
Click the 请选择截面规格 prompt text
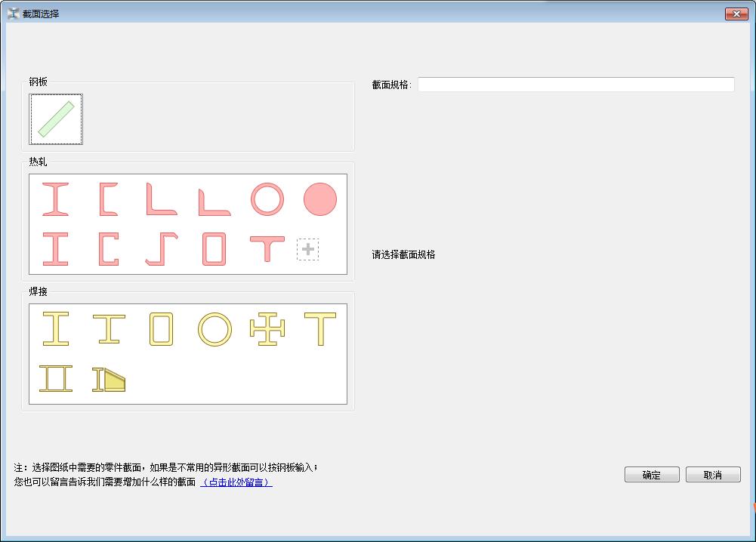pos(403,254)
